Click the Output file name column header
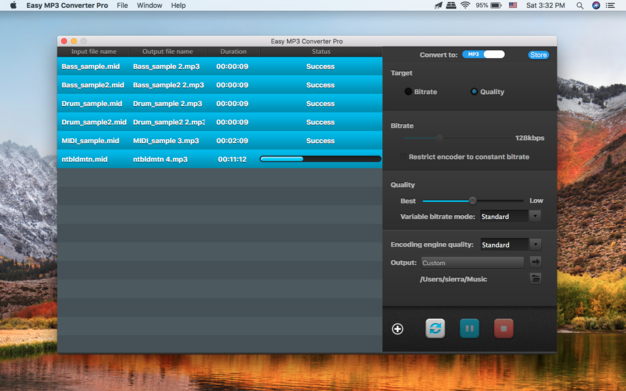The height and width of the screenshot is (391, 626). click(x=168, y=52)
